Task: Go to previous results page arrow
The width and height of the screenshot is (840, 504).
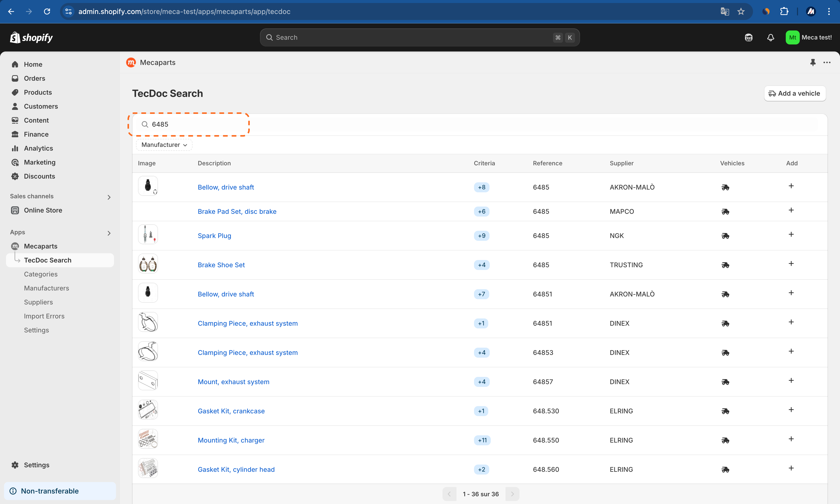Action: 449,494
